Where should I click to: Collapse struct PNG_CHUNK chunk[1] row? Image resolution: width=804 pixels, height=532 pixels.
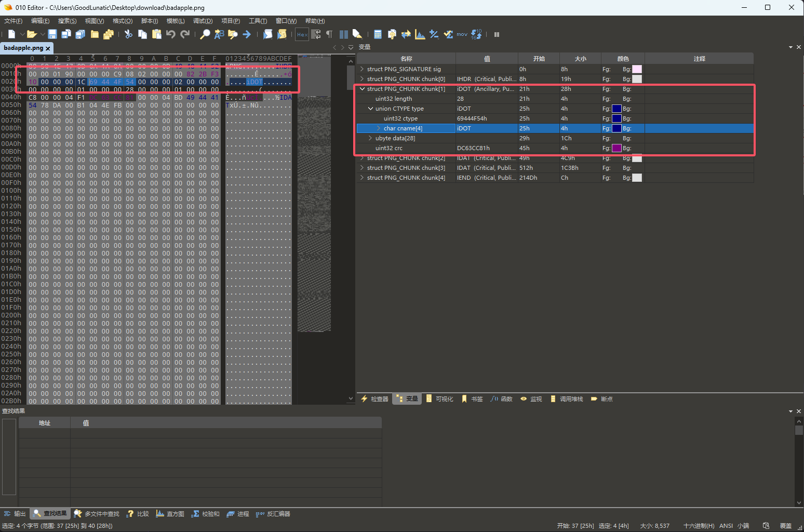[x=362, y=89]
